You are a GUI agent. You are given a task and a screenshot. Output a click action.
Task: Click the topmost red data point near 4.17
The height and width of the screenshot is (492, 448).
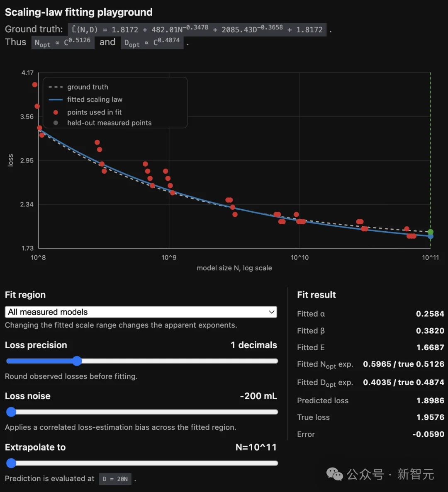coord(35,85)
